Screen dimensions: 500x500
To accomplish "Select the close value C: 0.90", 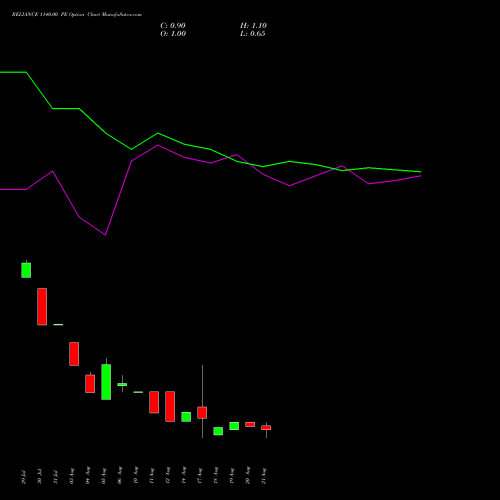I will tap(173, 26).
